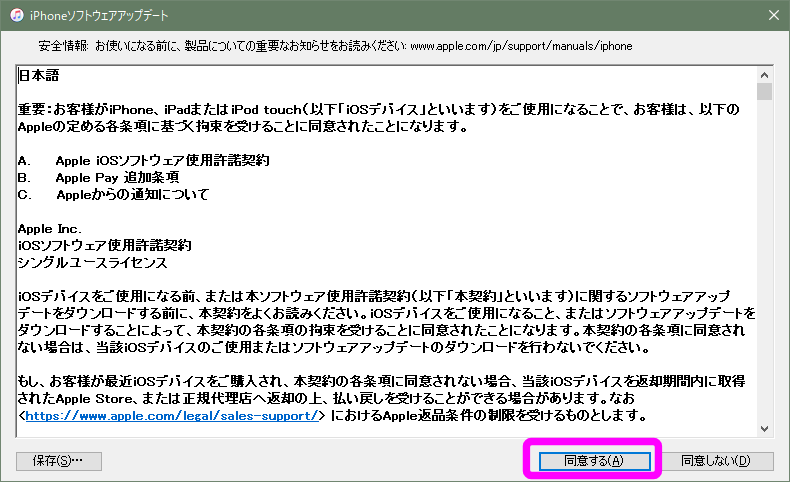Image resolution: width=790 pixels, height=482 pixels.
Task: Click the 同意しない(D) disagree button
Action: (x=715, y=461)
